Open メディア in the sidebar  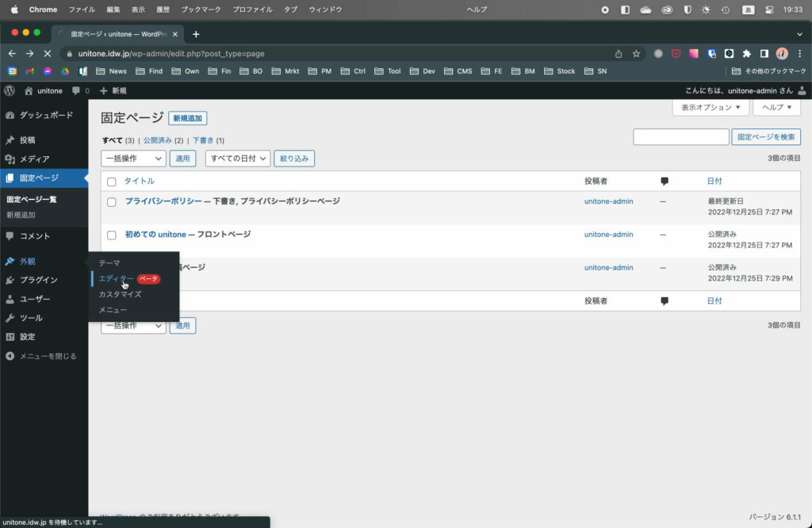34,159
